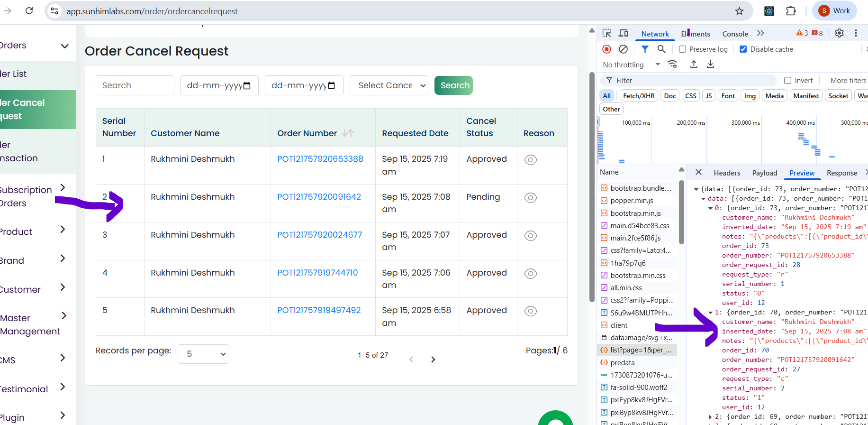The image size is (868, 425).
Task: Open order link POT121757920024677
Action: [320, 235]
